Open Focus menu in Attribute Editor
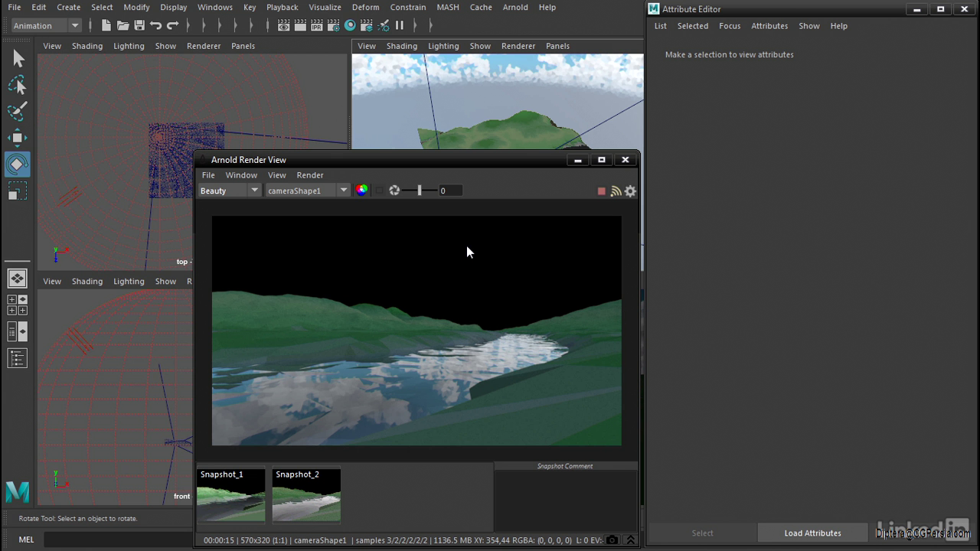The image size is (980, 551). pyautogui.click(x=730, y=26)
